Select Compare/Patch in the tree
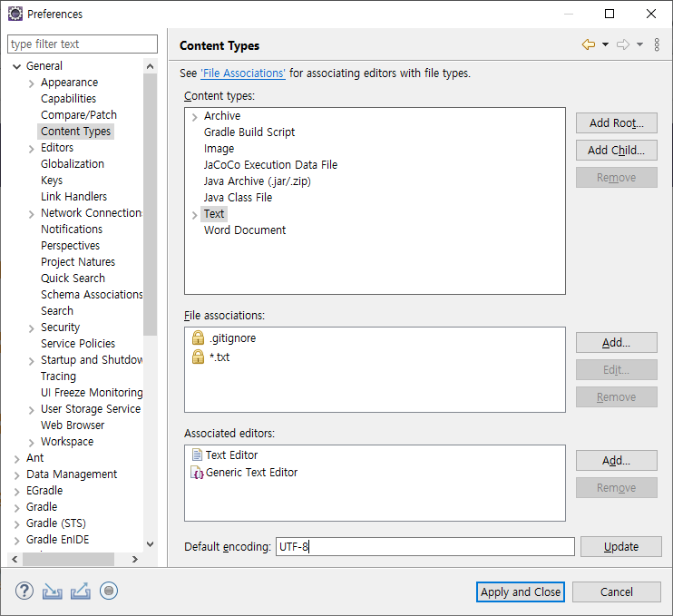 tap(79, 115)
